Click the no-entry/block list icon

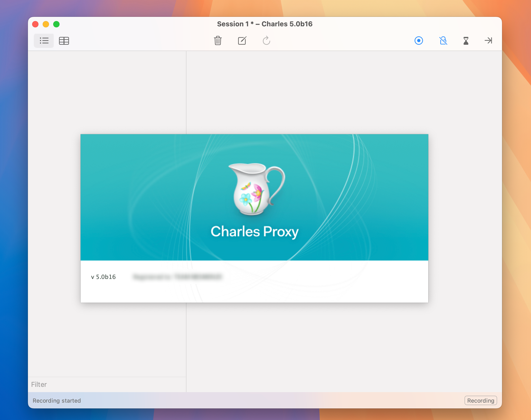tap(443, 41)
